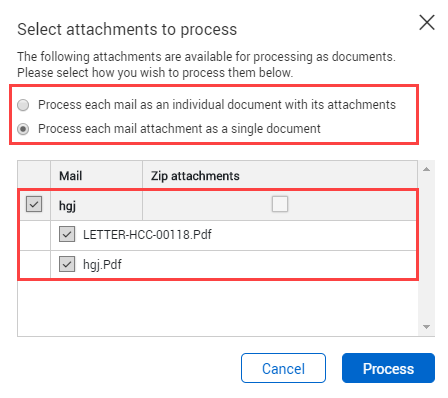
Task: Click the hgj mail name cell
Action: point(96,205)
